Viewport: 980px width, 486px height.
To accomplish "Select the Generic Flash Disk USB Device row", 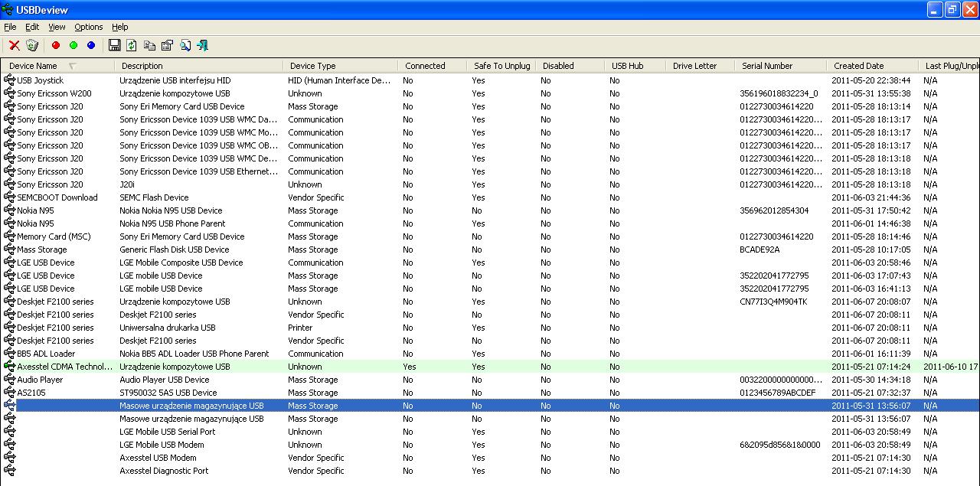I will pos(490,250).
